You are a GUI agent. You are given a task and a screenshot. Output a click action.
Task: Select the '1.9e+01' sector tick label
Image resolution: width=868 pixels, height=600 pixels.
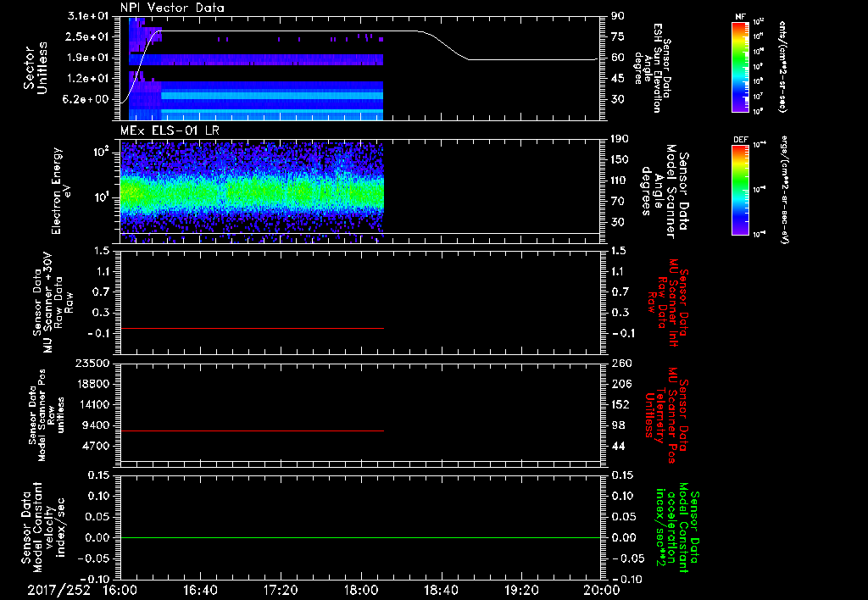click(88, 58)
